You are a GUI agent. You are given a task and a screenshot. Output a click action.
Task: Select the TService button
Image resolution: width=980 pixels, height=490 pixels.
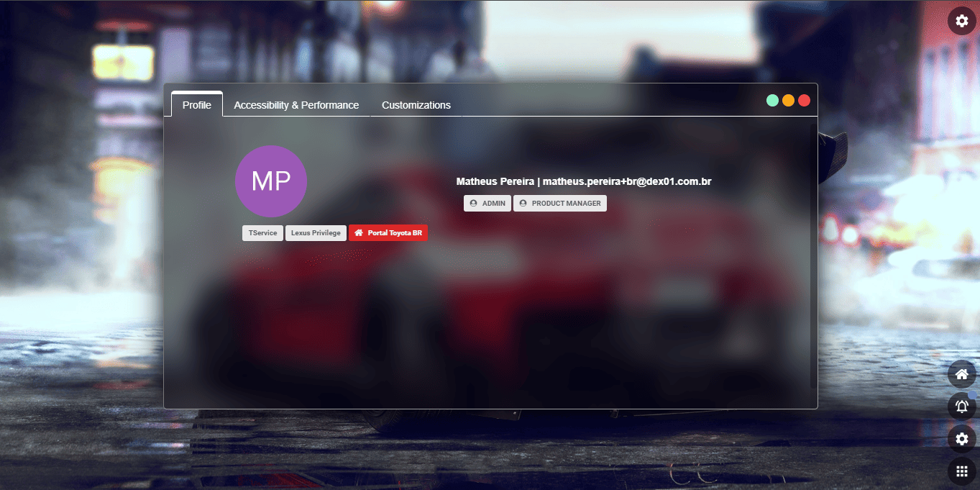click(x=262, y=233)
